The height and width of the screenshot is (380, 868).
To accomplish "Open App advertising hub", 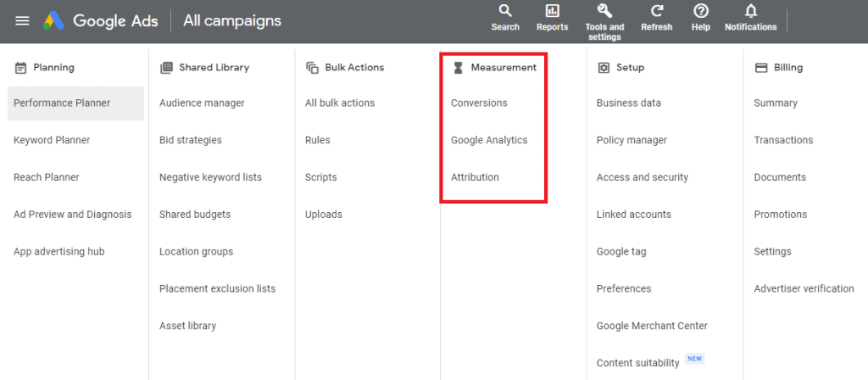I will coord(59,251).
